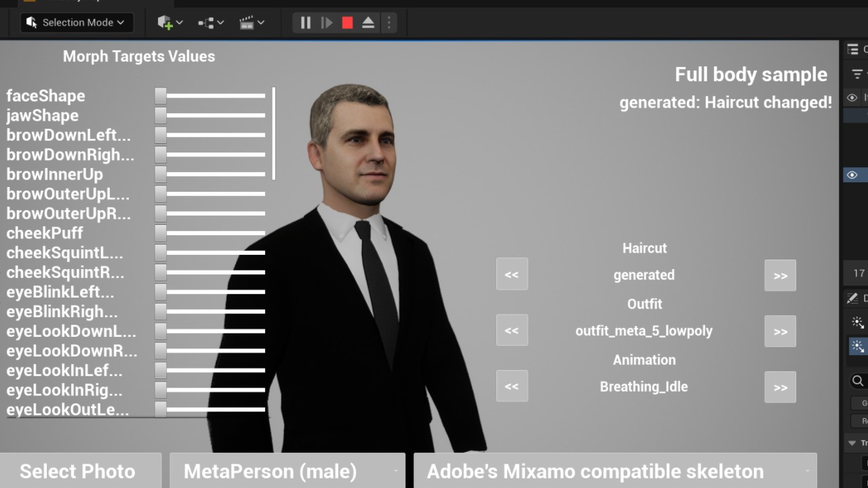Image resolution: width=868 pixels, height=488 pixels.
Task: Switch to the previous Outfit
Action: tap(512, 331)
